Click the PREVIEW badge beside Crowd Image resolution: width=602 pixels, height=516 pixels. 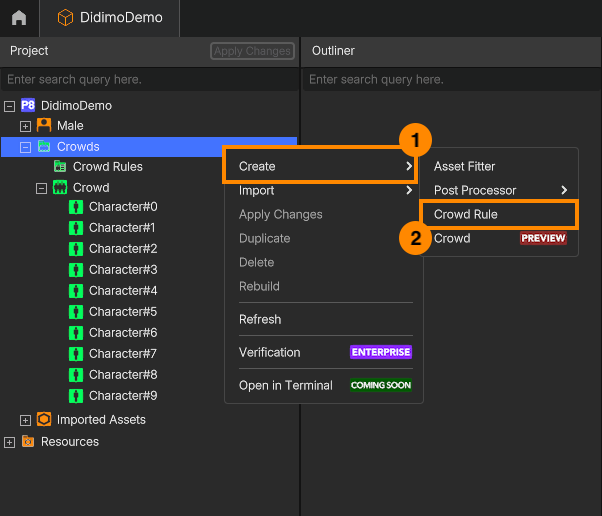(x=543, y=238)
